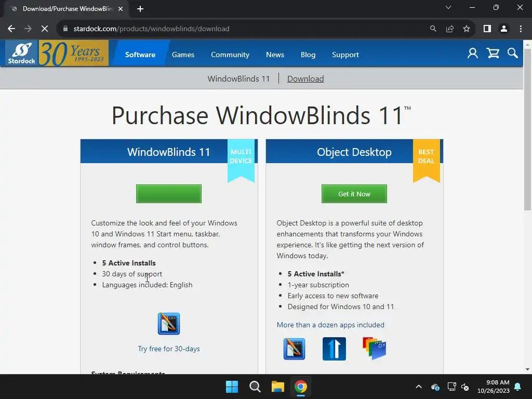Open the Blog menu item
532x399 pixels.
308,55
